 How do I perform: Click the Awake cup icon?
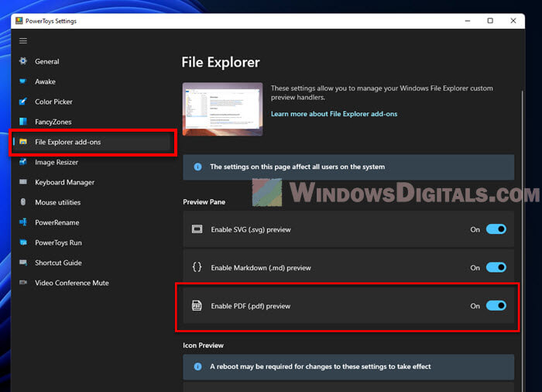pyautogui.click(x=23, y=81)
